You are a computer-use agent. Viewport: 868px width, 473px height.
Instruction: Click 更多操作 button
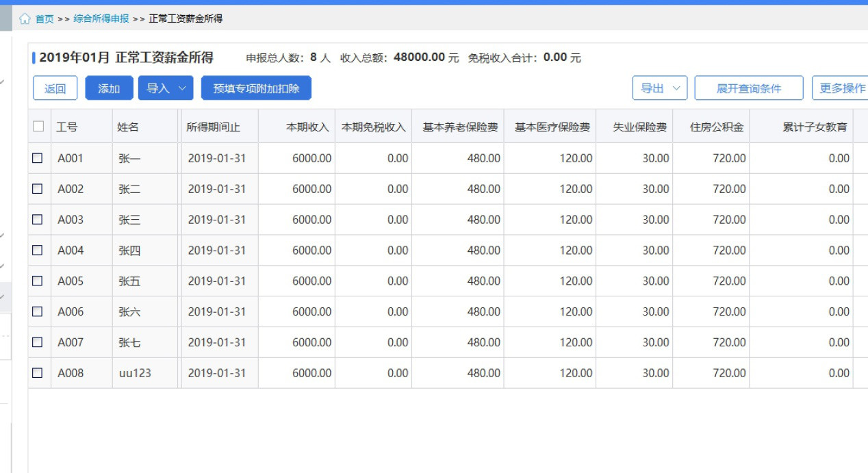(x=842, y=88)
